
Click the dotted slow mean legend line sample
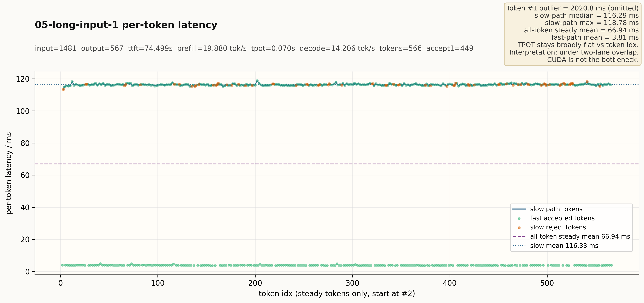(x=519, y=246)
